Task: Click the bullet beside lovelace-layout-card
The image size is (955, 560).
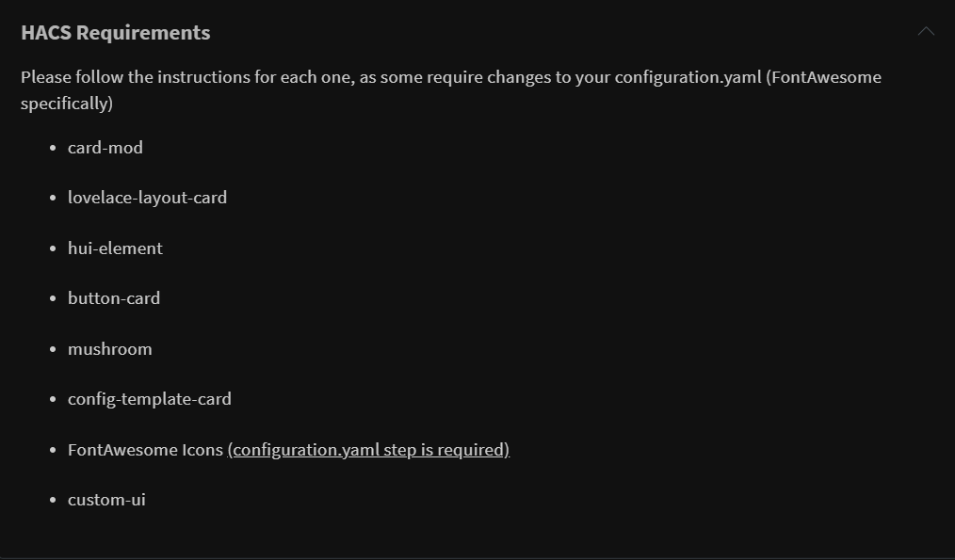Action: pyautogui.click(x=53, y=199)
